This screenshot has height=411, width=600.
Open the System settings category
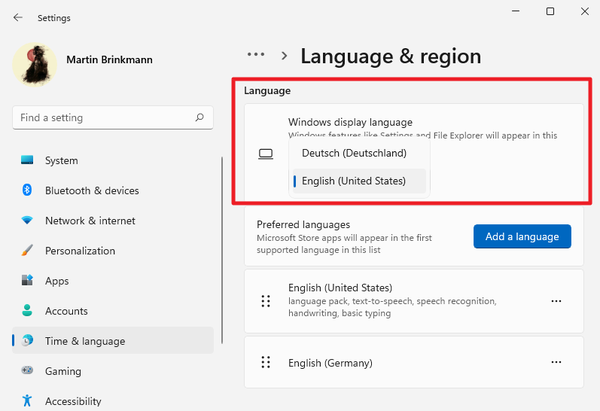113,160
